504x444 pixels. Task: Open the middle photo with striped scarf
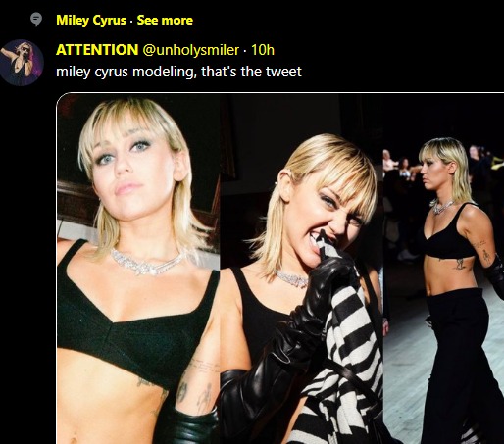[x=301, y=269]
